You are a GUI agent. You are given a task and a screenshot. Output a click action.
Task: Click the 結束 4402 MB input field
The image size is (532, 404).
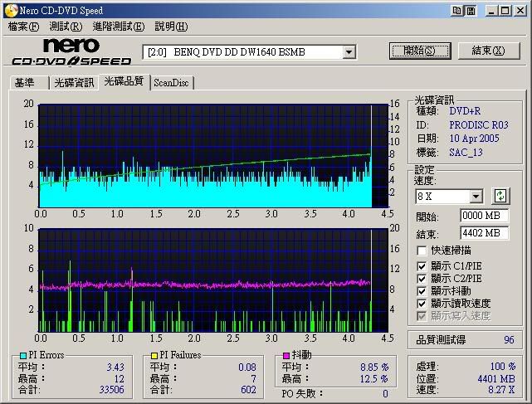pyautogui.click(x=484, y=233)
